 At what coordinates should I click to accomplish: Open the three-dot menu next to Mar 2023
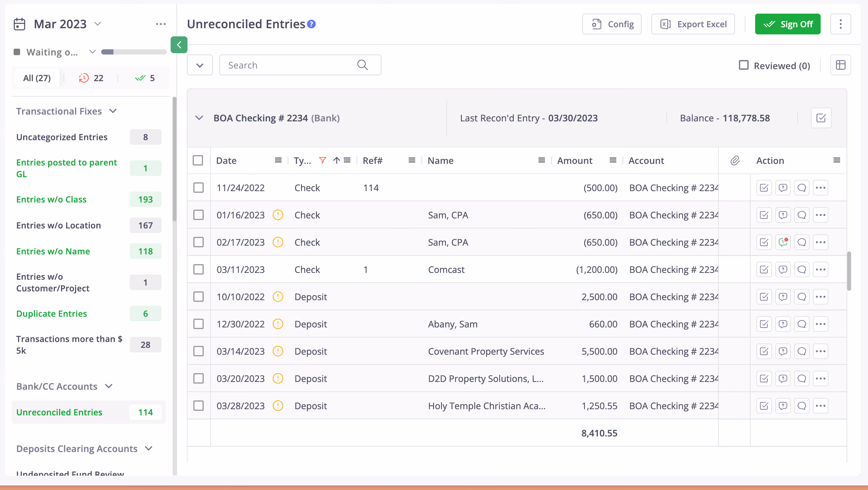[161, 24]
